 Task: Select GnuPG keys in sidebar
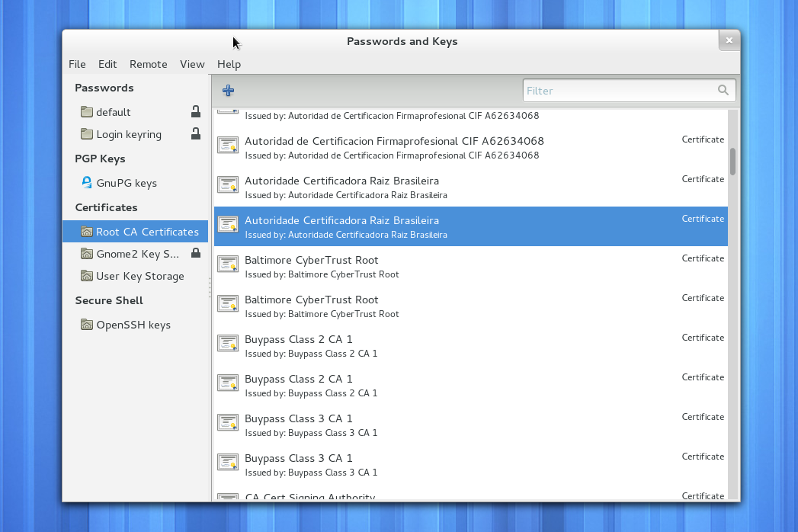tap(136, 183)
